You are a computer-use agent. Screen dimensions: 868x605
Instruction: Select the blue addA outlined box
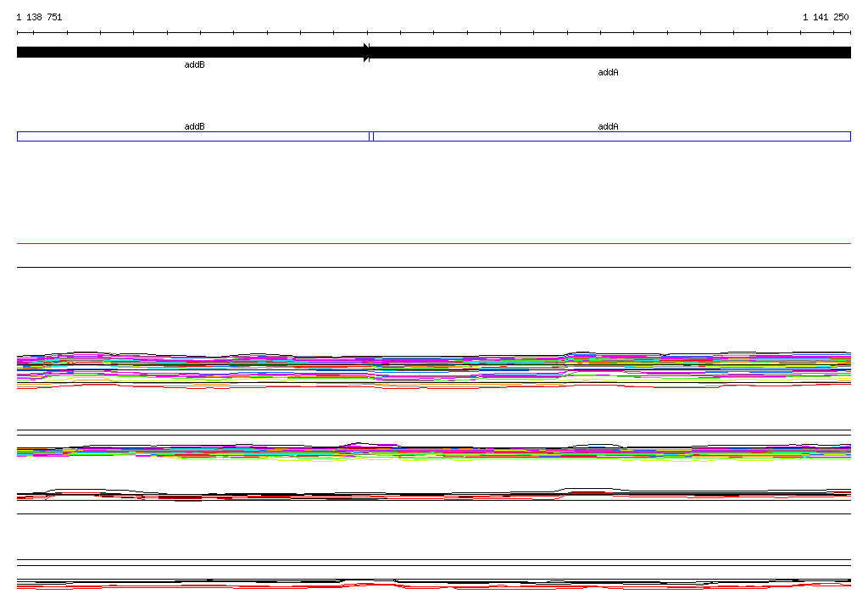click(x=612, y=136)
